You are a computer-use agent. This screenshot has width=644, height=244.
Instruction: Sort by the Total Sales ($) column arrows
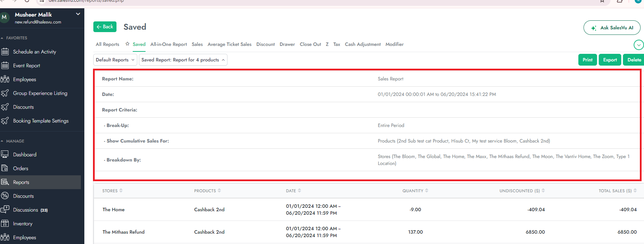coord(635,191)
